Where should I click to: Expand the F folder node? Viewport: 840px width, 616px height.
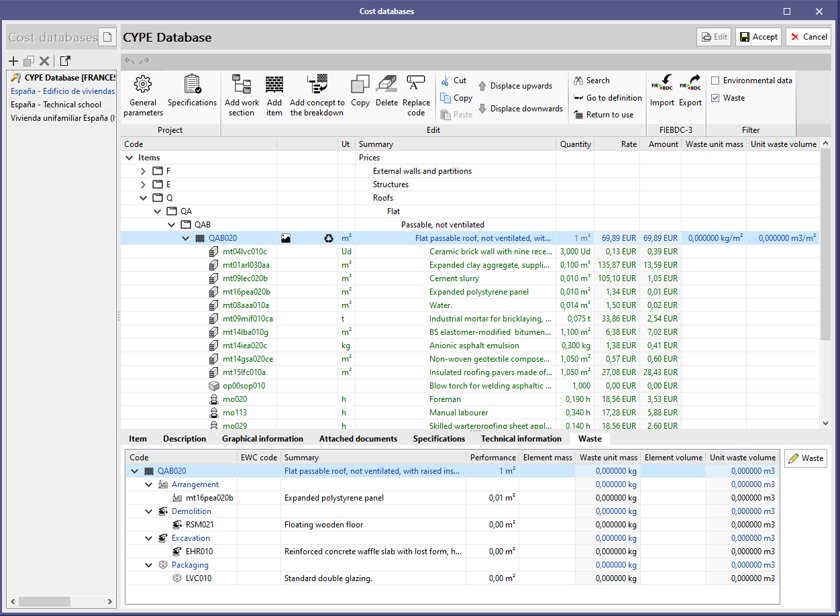click(143, 171)
